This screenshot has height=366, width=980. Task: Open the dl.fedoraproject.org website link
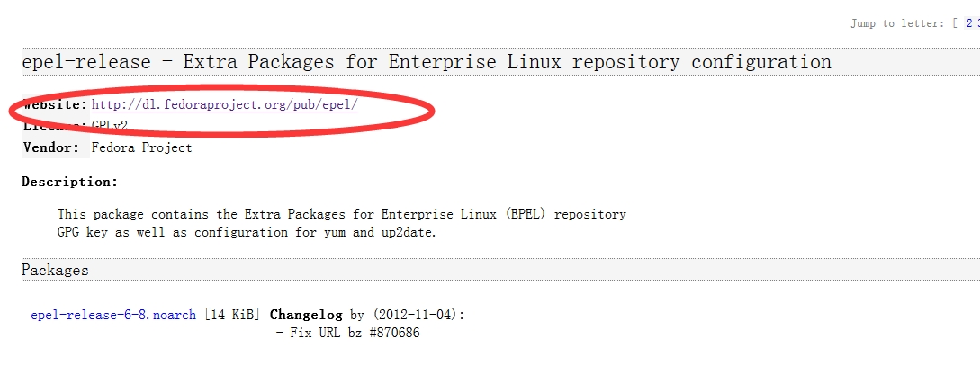pyautogui.click(x=225, y=104)
